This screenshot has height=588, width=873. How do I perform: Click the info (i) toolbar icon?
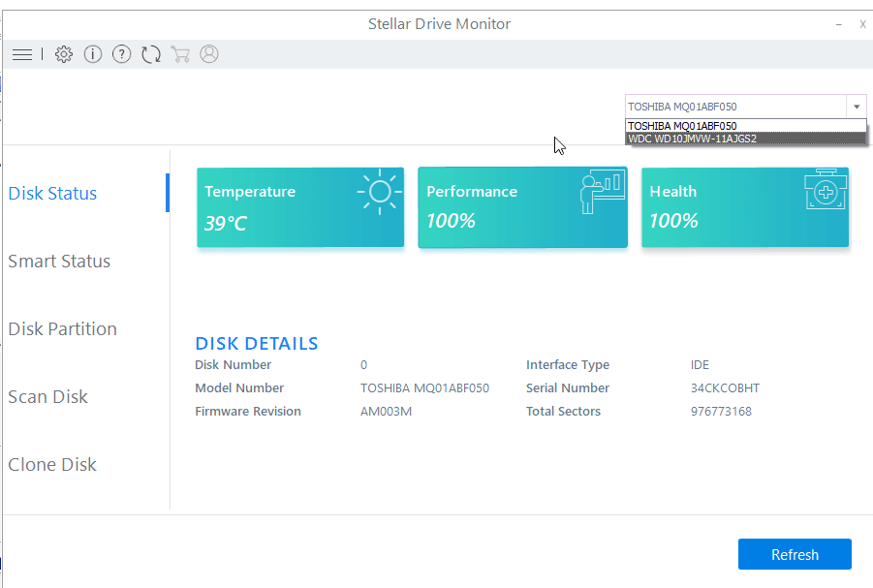(92, 54)
